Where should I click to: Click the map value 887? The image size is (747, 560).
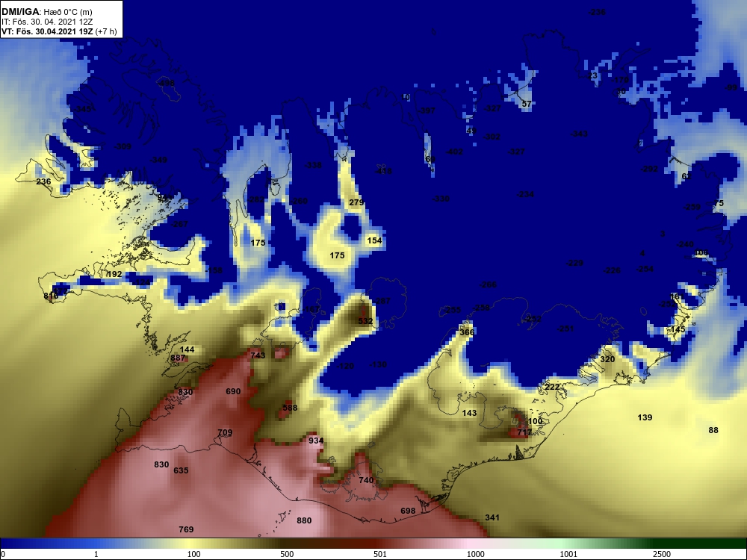[178, 358]
